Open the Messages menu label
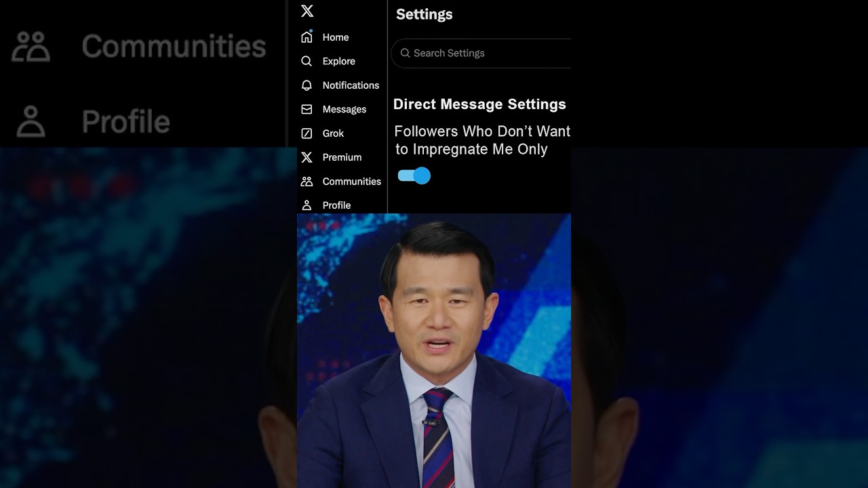Image resolution: width=868 pixels, height=488 pixels. coord(344,109)
